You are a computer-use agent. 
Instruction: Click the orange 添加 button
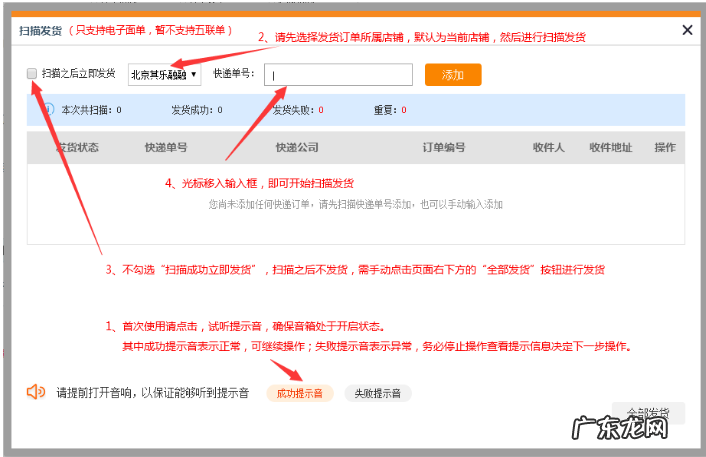pos(453,75)
